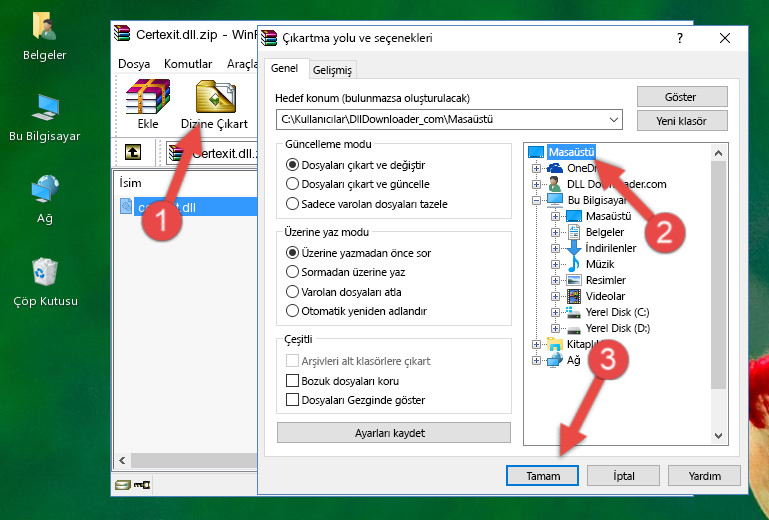This screenshot has width=769, height=520.
Task: Click the key icon in WinRAR status bar
Action: (142, 485)
